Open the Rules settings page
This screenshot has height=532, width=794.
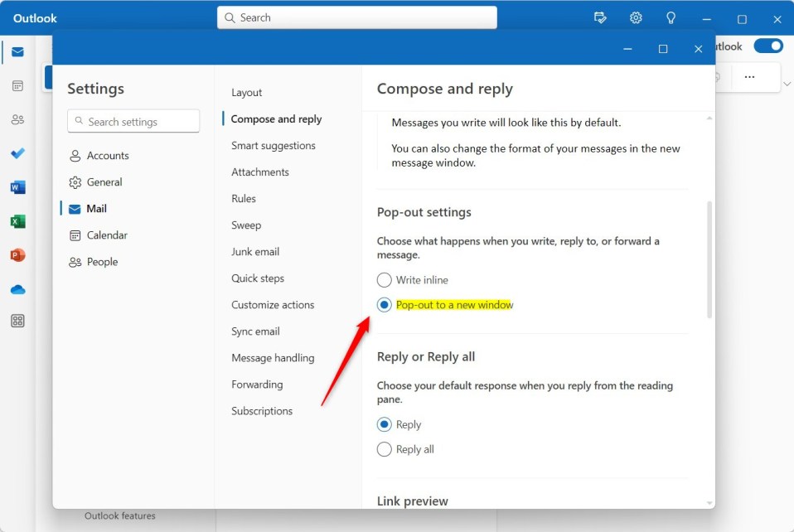point(243,198)
